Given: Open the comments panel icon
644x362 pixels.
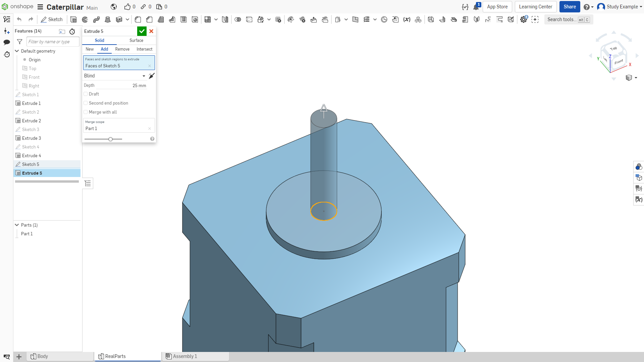Looking at the screenshot, I should click(7, 42).
